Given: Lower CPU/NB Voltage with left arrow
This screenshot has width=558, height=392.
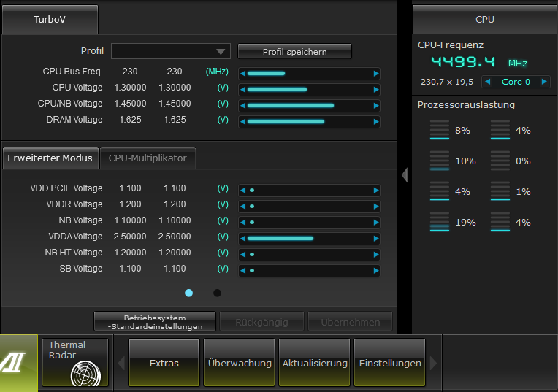Looking at the screenshot, I should pos(242,106).
